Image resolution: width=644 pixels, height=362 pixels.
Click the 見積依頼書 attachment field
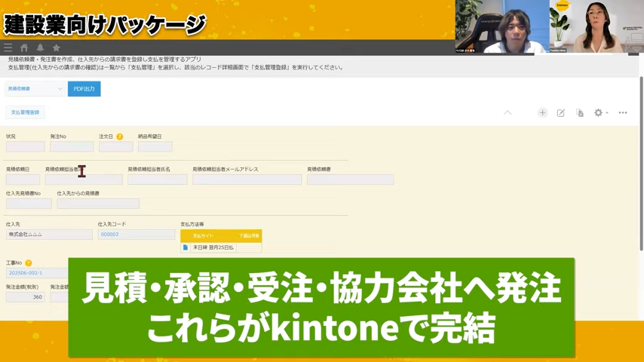pyautogui.click(x=351, y=179)
